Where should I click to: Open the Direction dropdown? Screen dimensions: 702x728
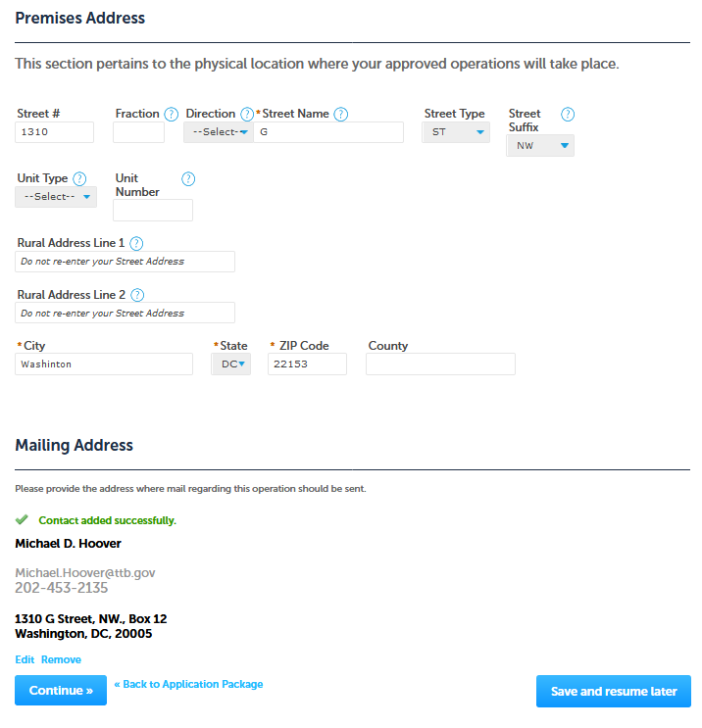click(219, 132)
